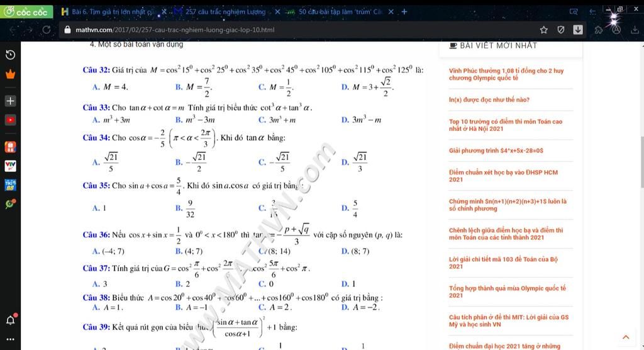The width and height of the screenshot is (644, 350).
Task: Open the ad-block shield icon
Action: 560,30
